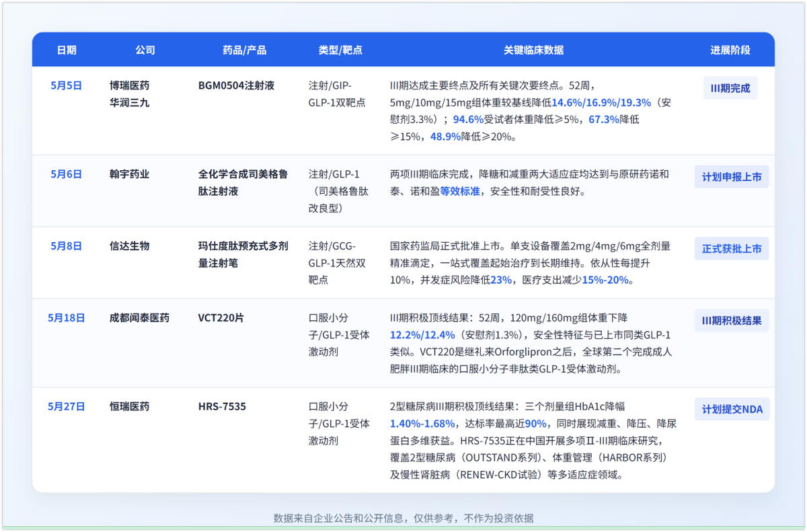Viewport: 807px width, 532px height.
Task: Select product HRS-7535
Action: click(x=222, y=406)
